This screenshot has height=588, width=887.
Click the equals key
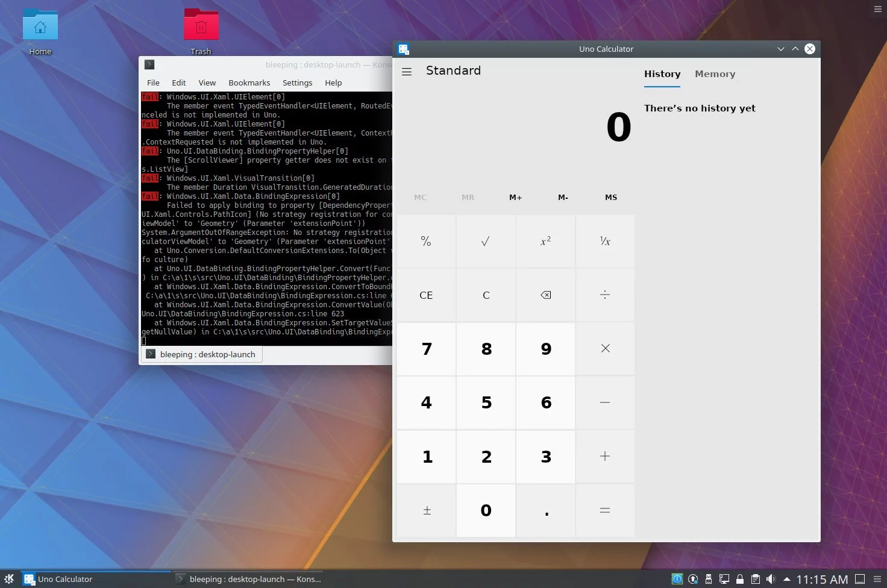605,510
